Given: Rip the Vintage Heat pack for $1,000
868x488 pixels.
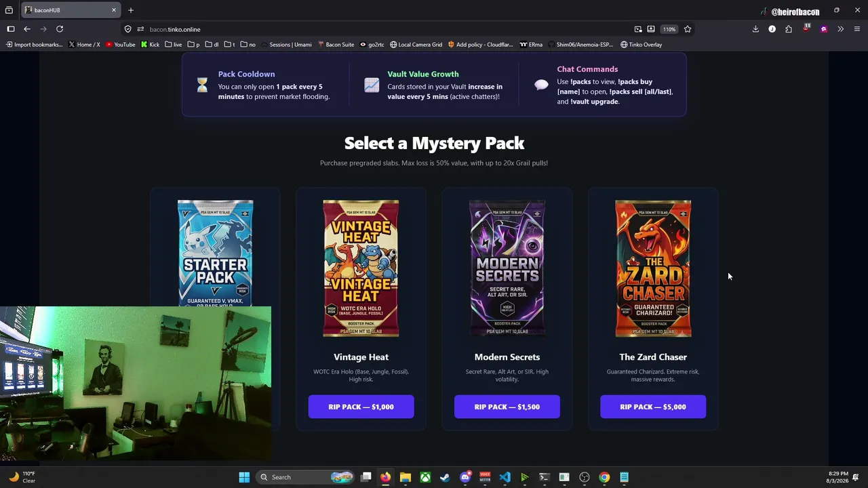Looking at the screenshot, I should click(361, 407).
